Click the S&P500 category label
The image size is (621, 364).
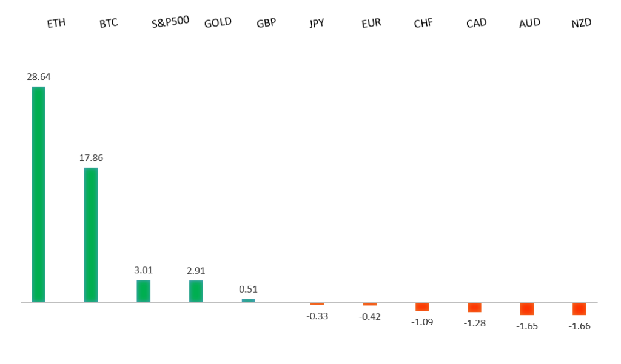point(170,22)
